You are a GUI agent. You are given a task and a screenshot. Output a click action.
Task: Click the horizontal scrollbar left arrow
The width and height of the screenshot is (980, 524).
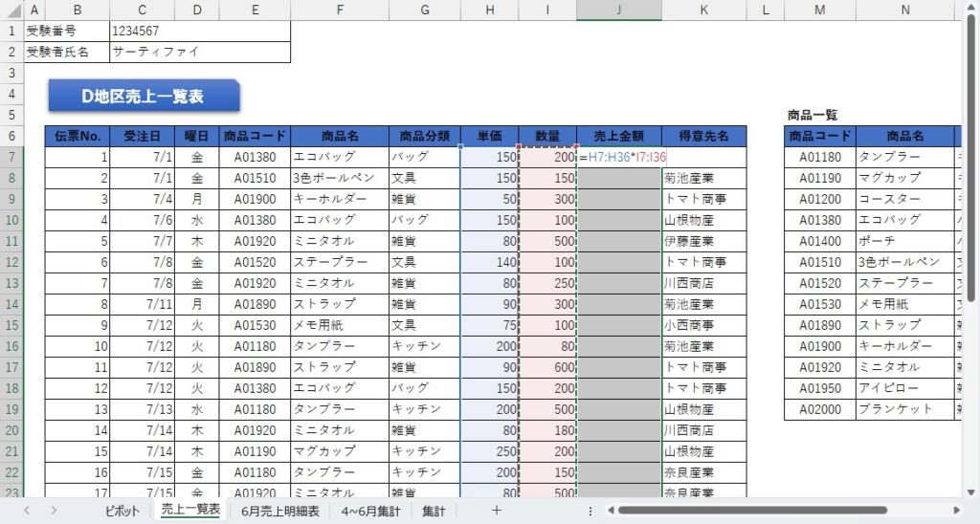[x=609, y=511]
